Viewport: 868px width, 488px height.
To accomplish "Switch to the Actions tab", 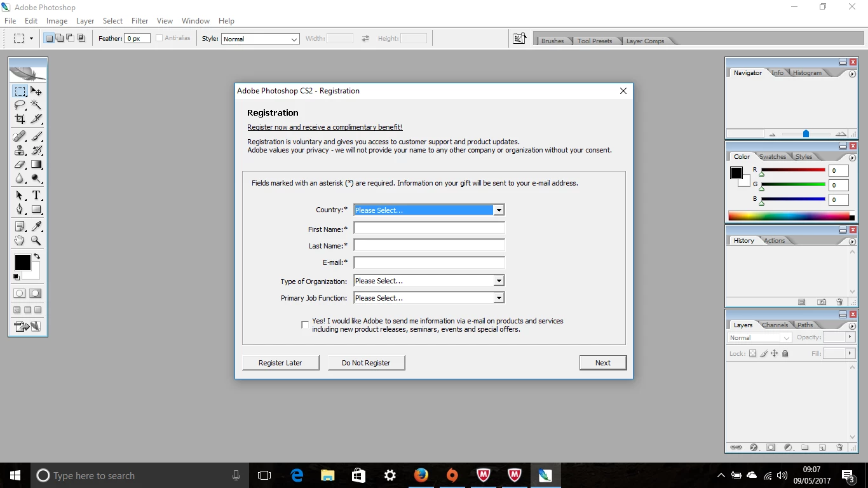I will pyautogui.click(x=774, y=240).
